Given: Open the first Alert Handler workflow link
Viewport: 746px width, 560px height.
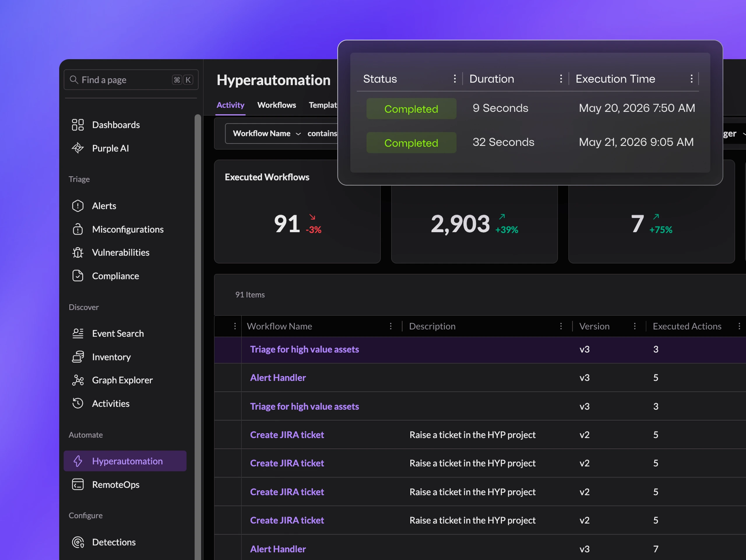Looking at the screenshot, I should 278,378.
